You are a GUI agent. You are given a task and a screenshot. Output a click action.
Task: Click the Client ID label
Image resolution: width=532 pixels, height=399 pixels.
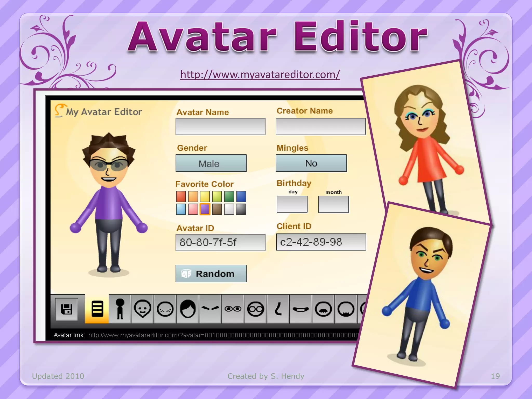(294, 226)
